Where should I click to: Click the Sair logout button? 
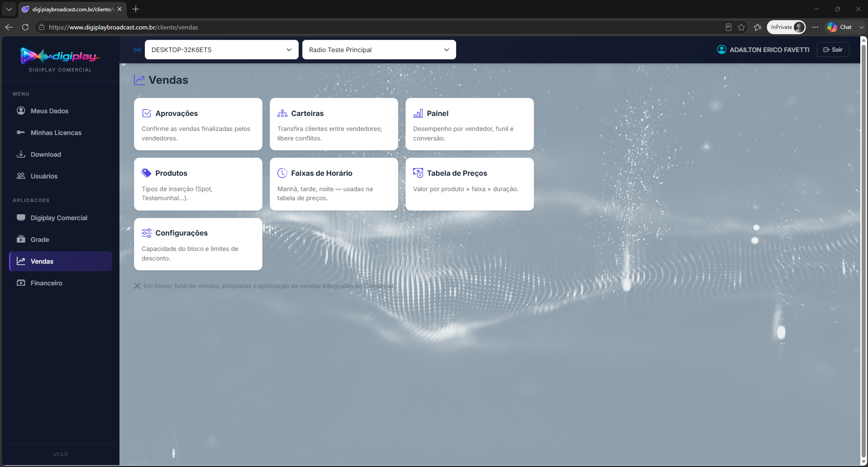tap(833, 49)
